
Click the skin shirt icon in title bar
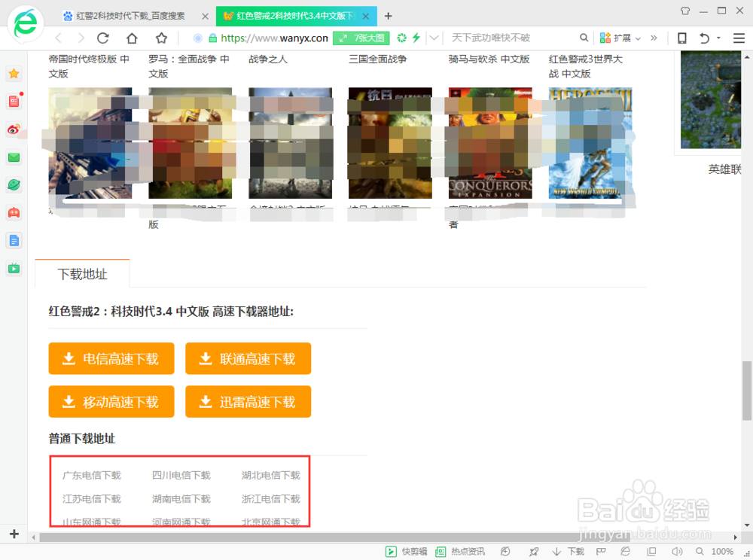(685, 11)
